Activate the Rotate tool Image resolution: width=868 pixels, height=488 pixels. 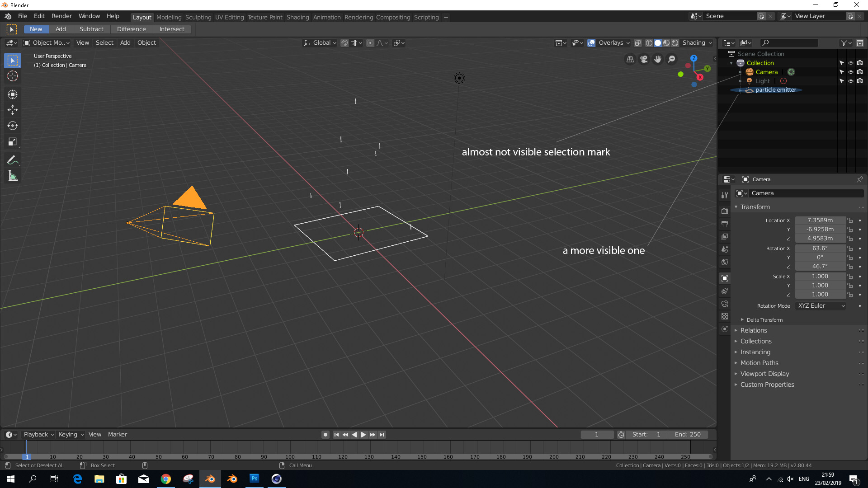(13, 126)
